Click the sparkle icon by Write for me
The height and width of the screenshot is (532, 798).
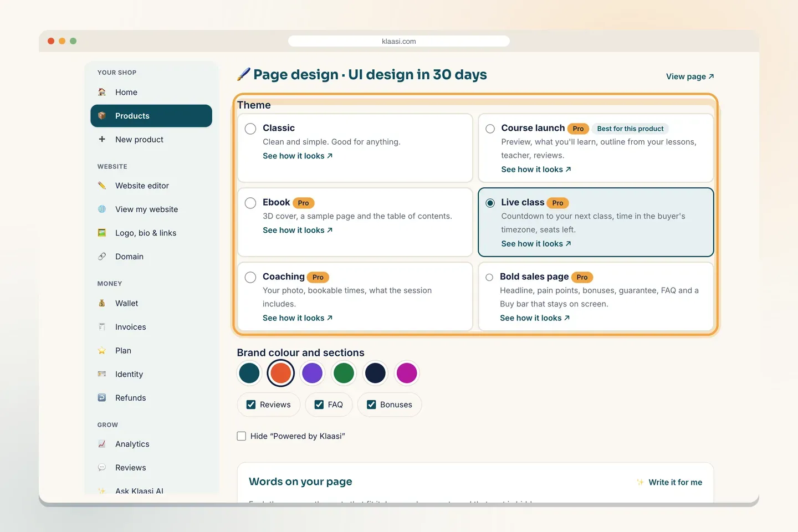641,482
